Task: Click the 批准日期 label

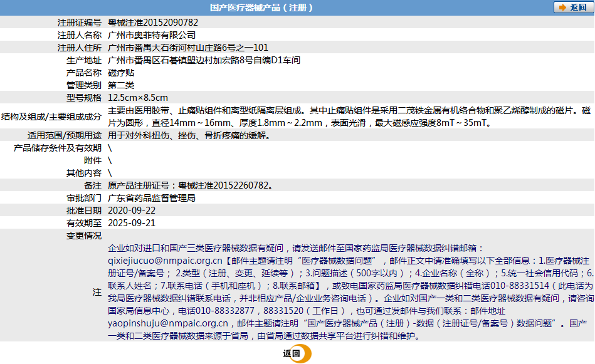Action: pos(84,210)
